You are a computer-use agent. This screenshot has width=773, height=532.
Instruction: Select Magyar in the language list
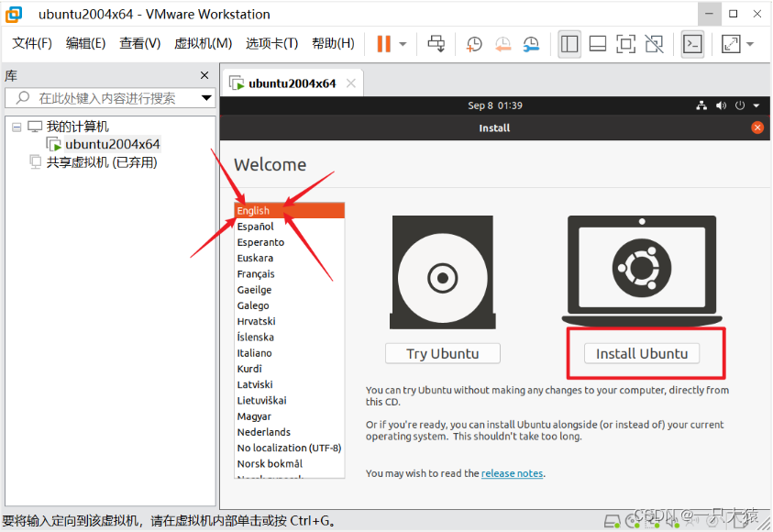tap(290, 416)
